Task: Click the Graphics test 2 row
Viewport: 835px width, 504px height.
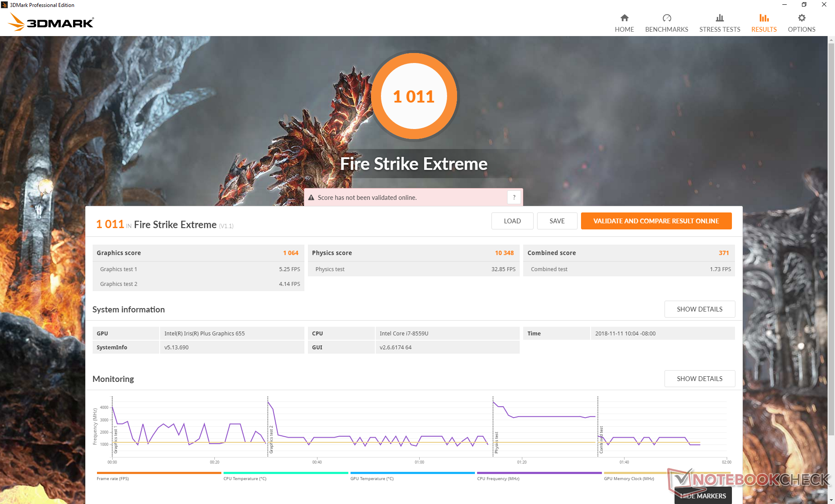Action: 198,284
